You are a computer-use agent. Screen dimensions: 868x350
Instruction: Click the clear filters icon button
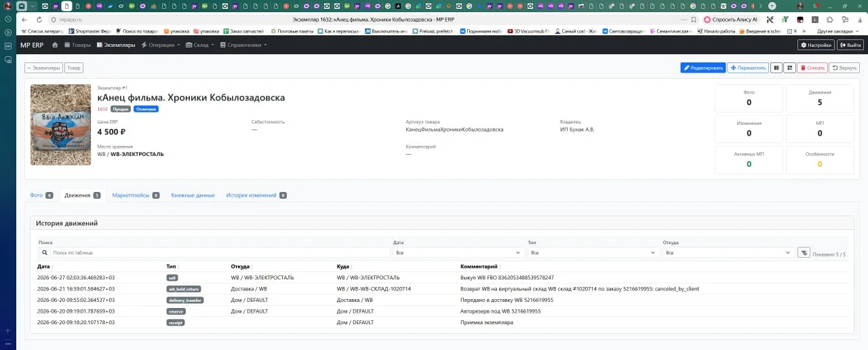pos(804,252)
